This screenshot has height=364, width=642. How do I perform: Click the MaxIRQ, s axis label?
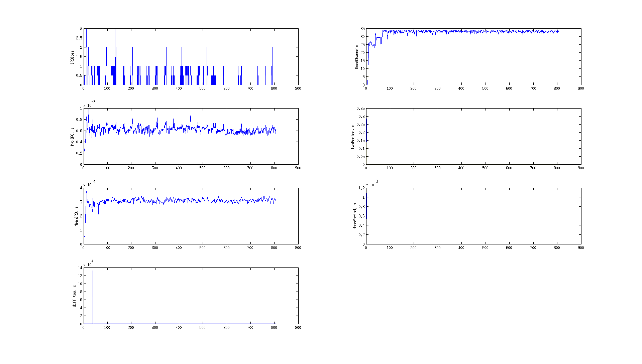72,137
